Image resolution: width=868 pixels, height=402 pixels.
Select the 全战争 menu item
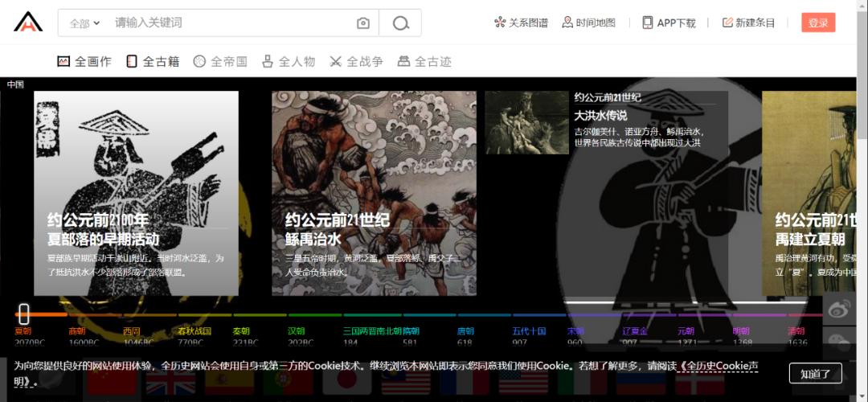(x=356, y=61)
